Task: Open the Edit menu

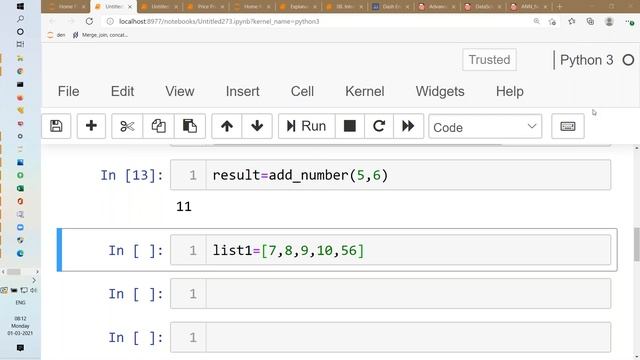Action: (x=122, y=91)
